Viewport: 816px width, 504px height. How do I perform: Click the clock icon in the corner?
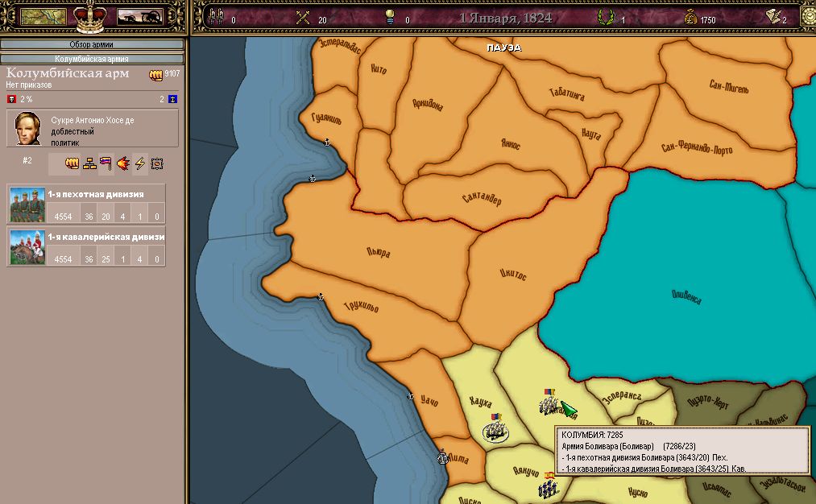810,17
